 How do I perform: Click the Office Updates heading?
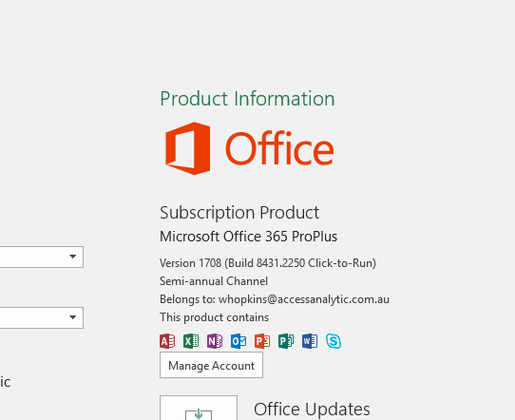pos(312,410)
